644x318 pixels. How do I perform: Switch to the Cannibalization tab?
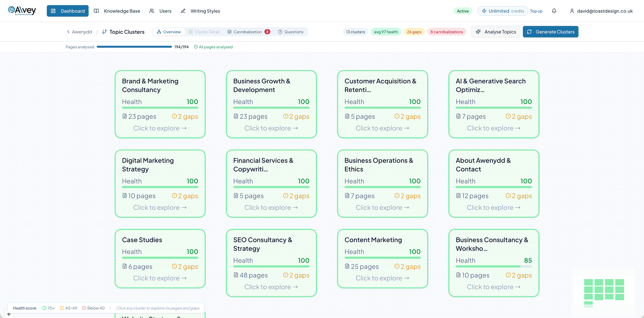(248, 32)
